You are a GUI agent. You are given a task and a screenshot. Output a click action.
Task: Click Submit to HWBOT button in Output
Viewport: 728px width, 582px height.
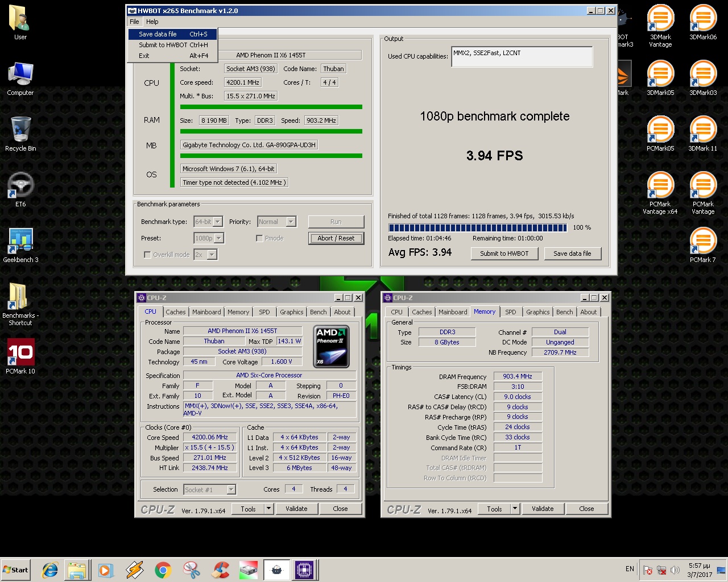(504, 253)
